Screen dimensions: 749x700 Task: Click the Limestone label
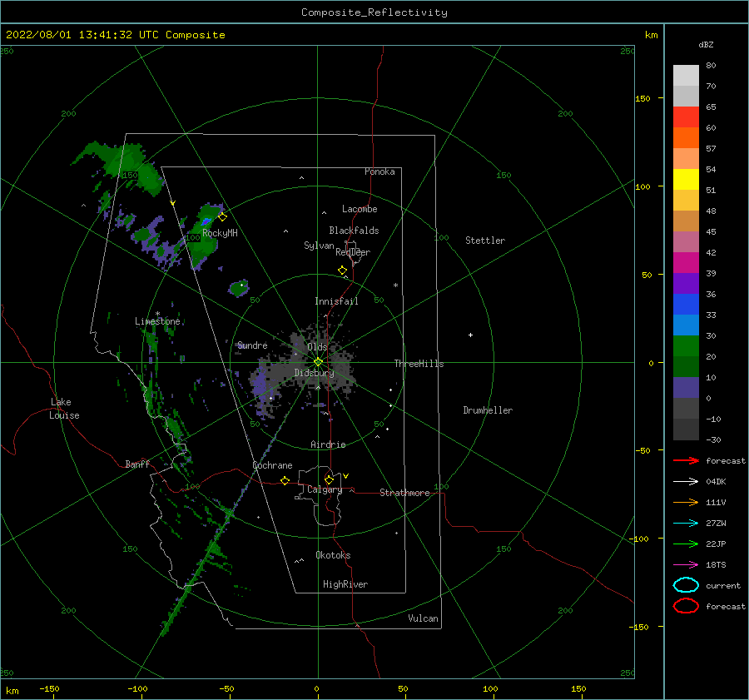[x=157, y=321]
